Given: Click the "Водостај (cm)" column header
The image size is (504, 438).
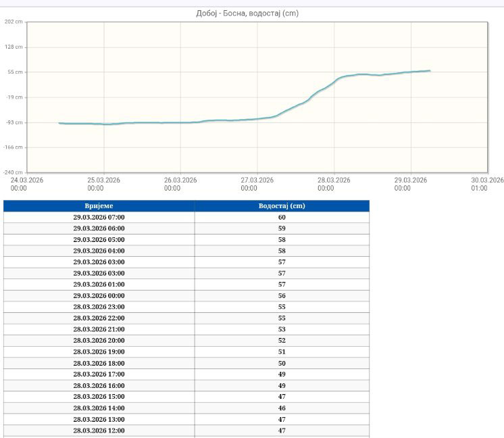Looking at the screenshot, I should 282,205.
